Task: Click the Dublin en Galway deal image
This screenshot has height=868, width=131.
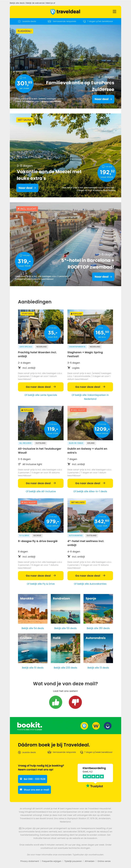Action: pyautogui.click(x=90, y=423)
